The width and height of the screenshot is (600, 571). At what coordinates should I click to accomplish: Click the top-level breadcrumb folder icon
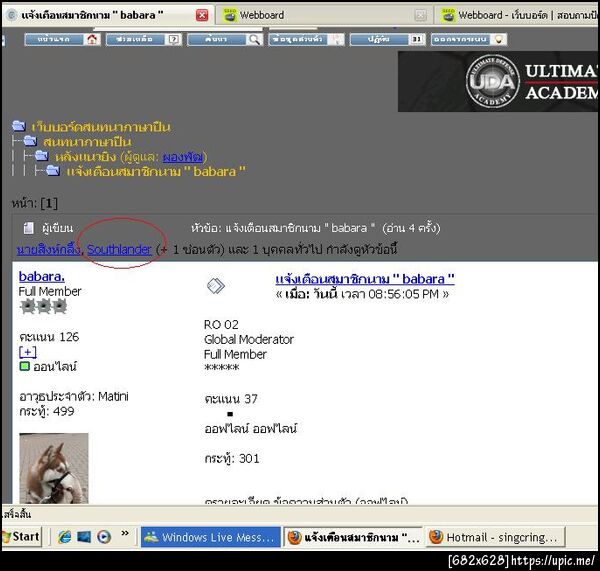coord(19,126)
